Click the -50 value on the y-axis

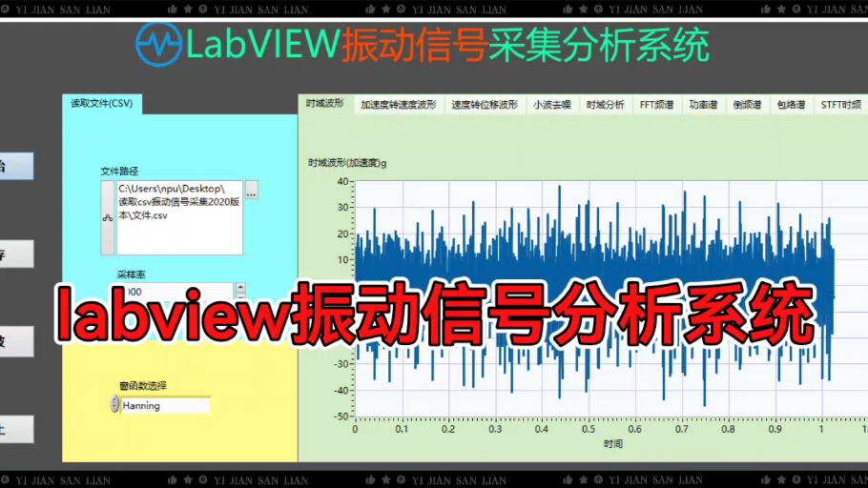point(341,417)
